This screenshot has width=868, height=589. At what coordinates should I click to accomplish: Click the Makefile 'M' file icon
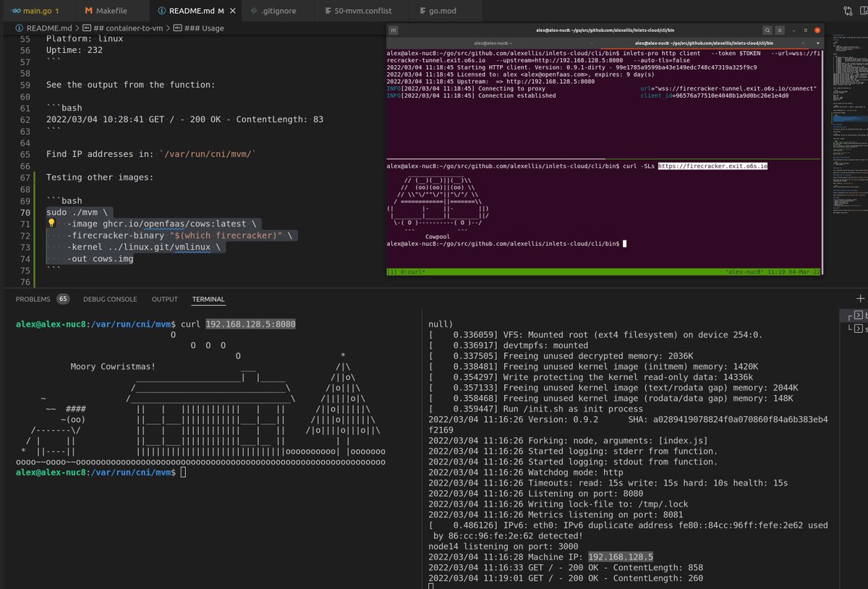point(88,12)
